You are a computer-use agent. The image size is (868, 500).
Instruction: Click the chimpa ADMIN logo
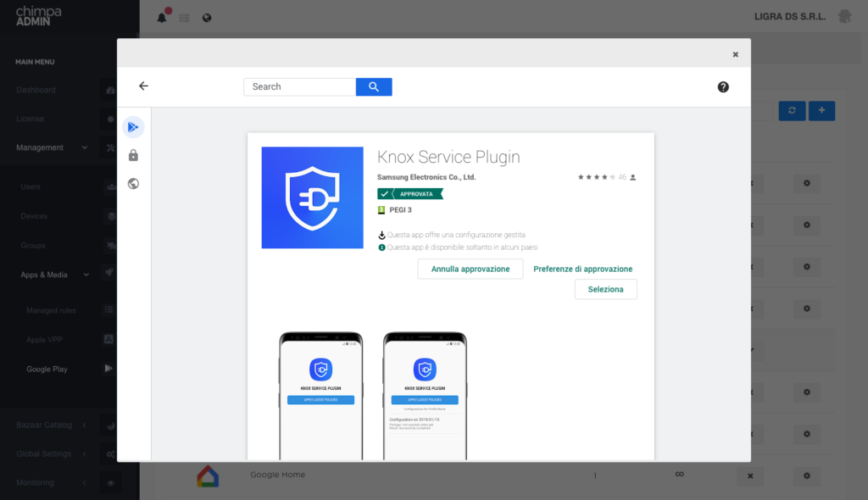39,16
